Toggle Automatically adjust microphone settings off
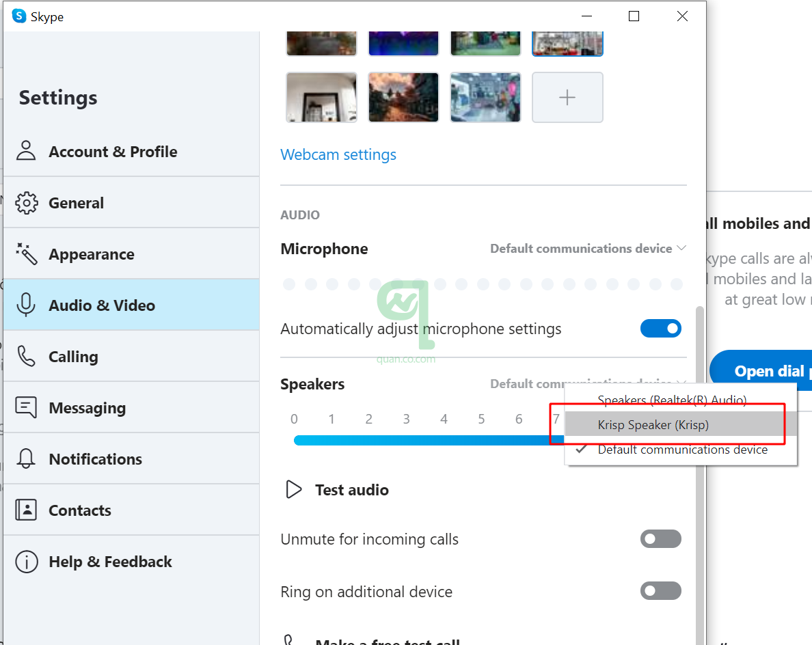The height and width of the screenshot is (645, 812). click(661, 328)
